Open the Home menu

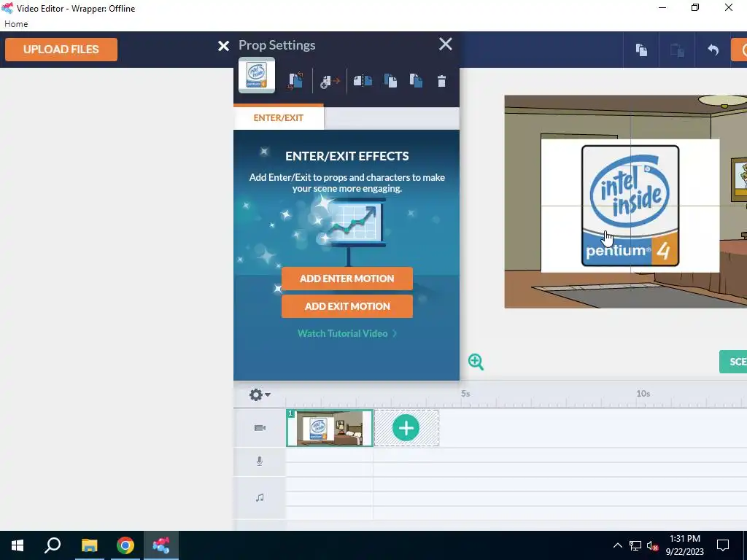16,24
